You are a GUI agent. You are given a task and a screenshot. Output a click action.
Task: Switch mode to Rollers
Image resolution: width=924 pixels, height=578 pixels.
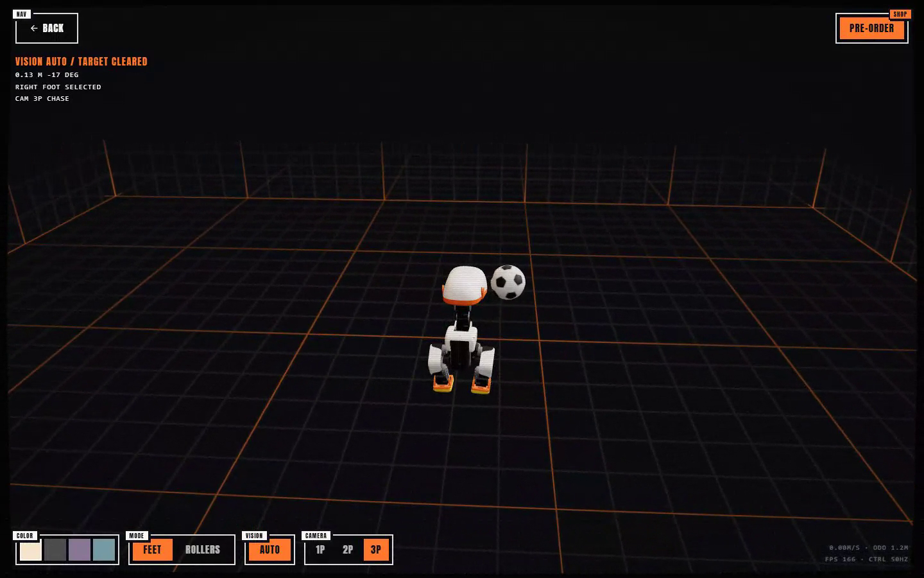coord(203,550)
